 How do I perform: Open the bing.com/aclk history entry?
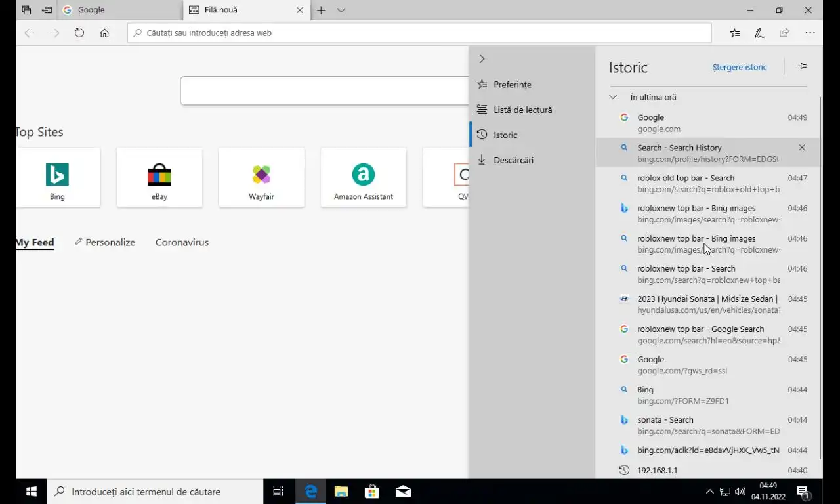(707, 450)
